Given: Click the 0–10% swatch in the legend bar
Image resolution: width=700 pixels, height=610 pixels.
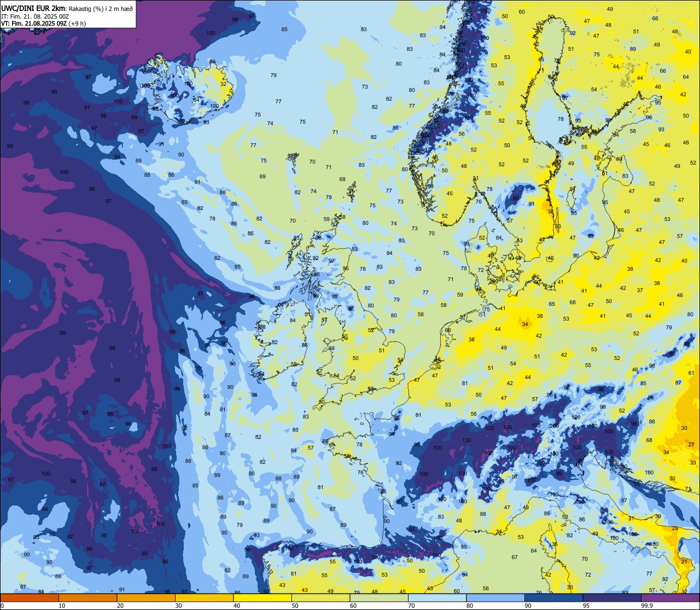Looking at the screenshot, I should click(x=30, y=598).
